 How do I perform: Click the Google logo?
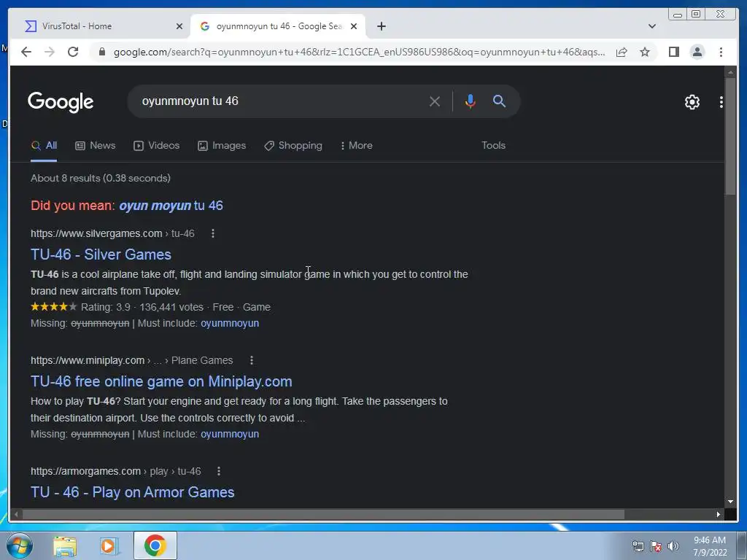coord(61,102)
